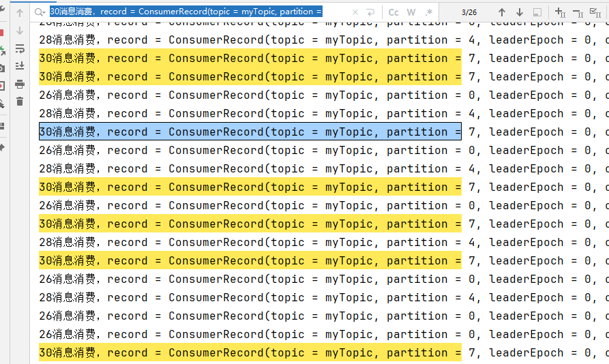Go to previous search occurrence

502,12
